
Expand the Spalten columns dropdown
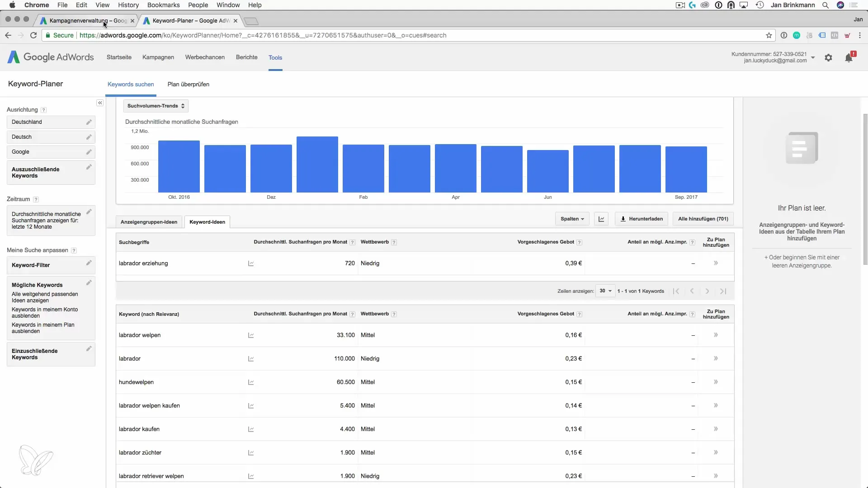[x=572, y=219]
